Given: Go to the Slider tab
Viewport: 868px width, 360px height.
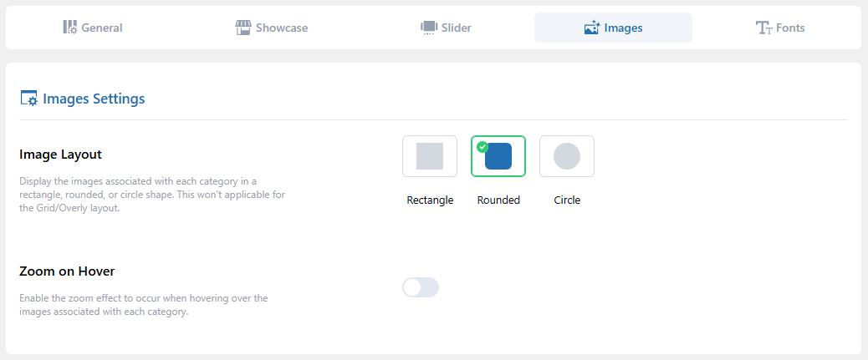Looking at the screenshot, I should pos(446,28).
